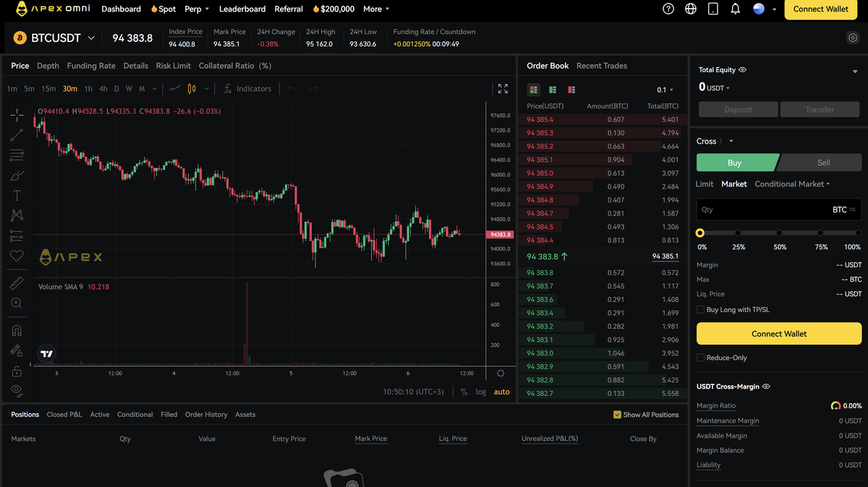Select the ruler measure tool
Screen dimensions: 868x487
point(16,282)
